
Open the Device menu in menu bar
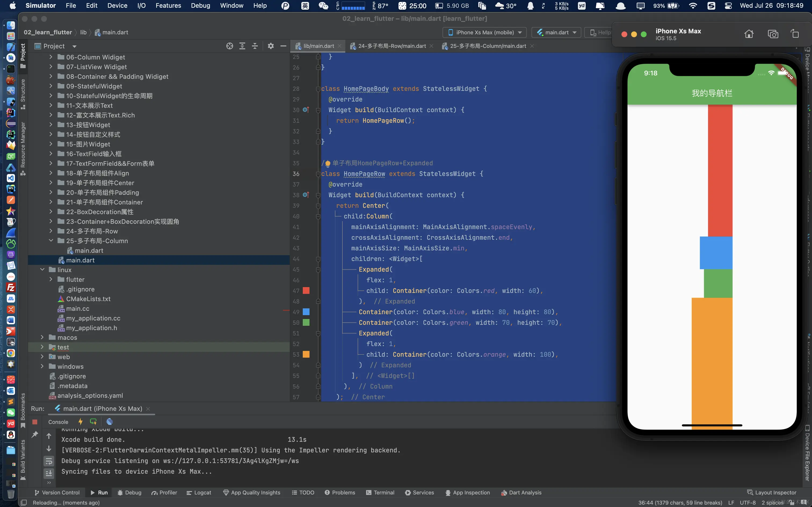(117, 5)
